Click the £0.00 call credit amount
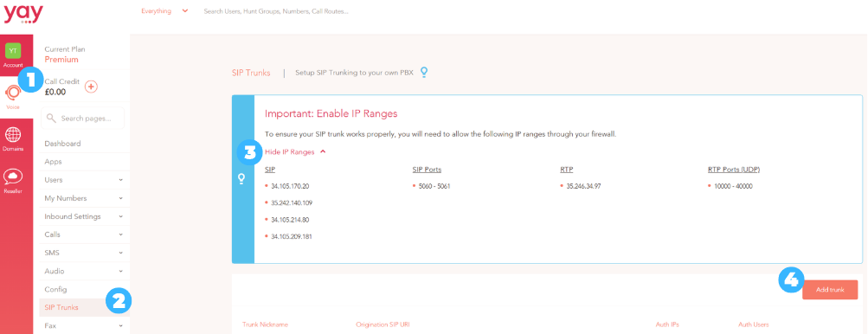Screen dimensions: 868x334 click(x=55, y=92)
